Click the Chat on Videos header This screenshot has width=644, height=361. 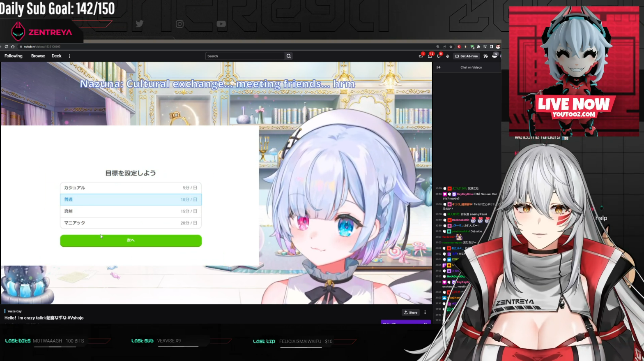click(x=471, y=67)
